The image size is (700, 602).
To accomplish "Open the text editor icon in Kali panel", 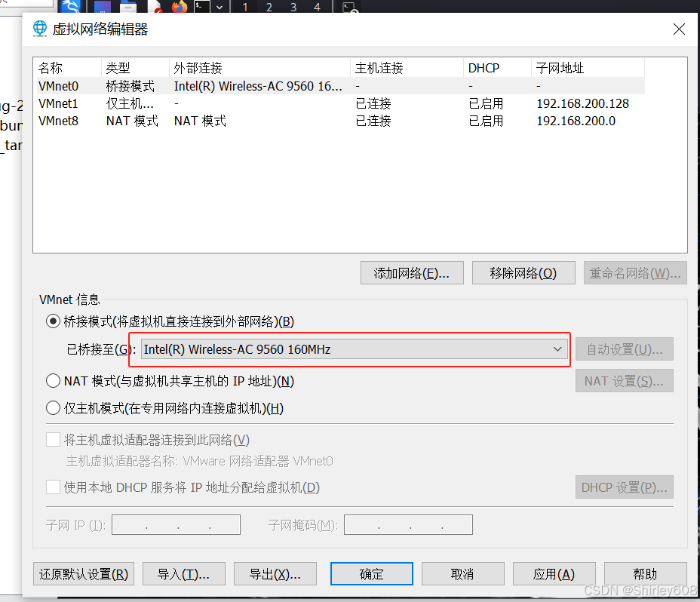I will click(x=156, y=6).
